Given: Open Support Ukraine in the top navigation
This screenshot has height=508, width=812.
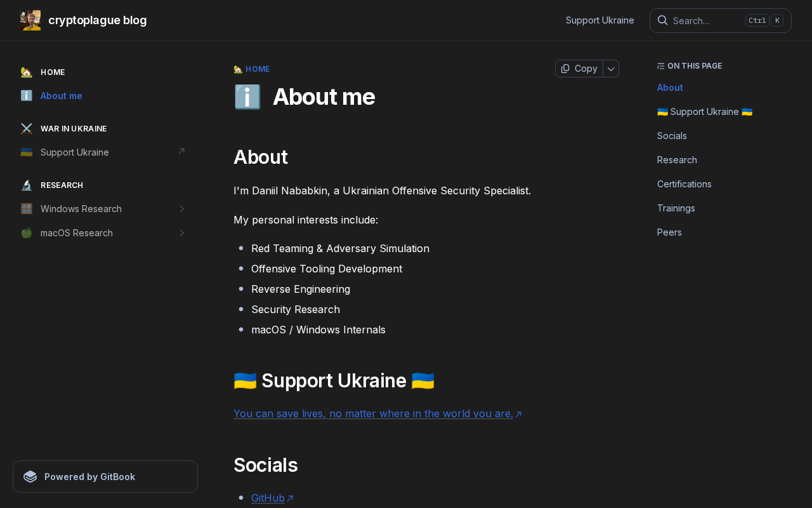Looking at the screenshot, I should click(x=600, y=20).
